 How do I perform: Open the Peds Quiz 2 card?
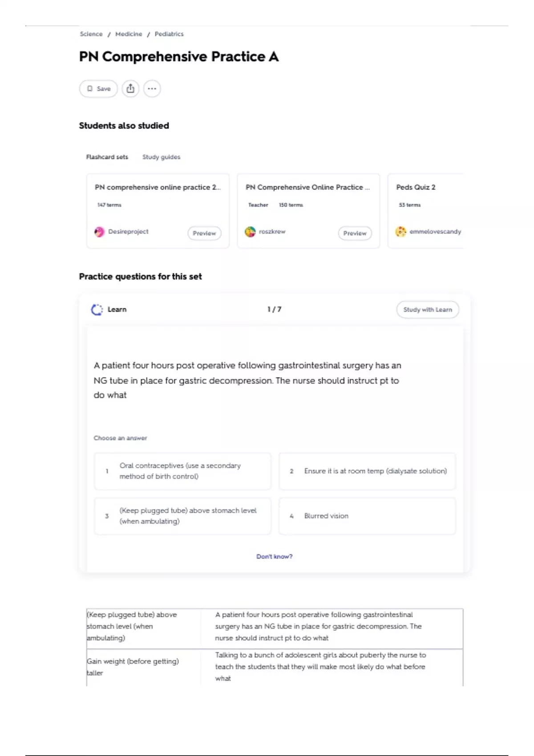425,211
